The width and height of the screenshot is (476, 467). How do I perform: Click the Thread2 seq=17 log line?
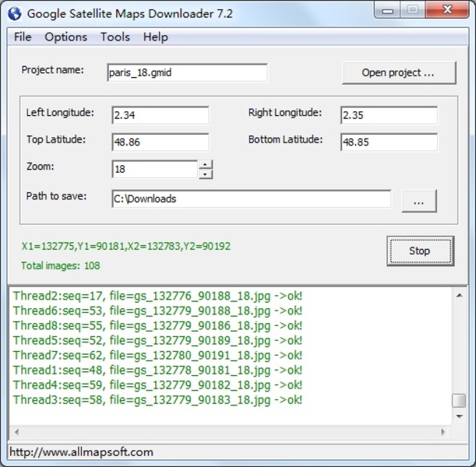pos(157,296)
